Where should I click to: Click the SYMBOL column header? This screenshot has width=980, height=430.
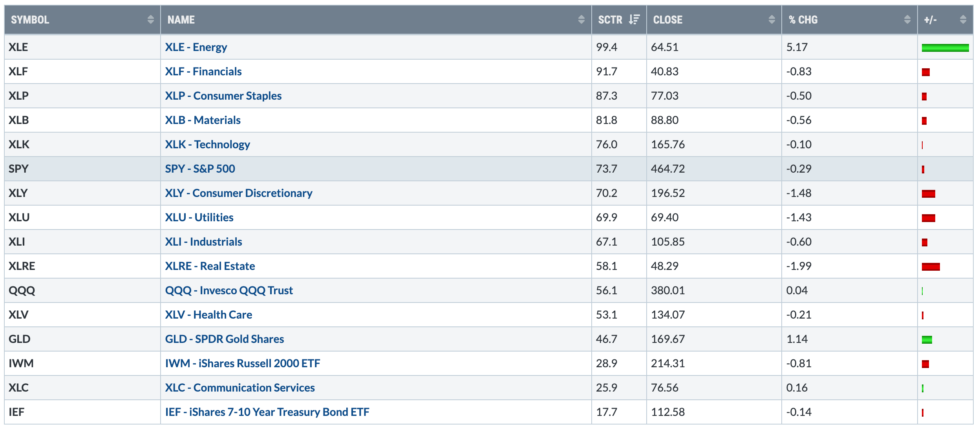tap(30, 20)
